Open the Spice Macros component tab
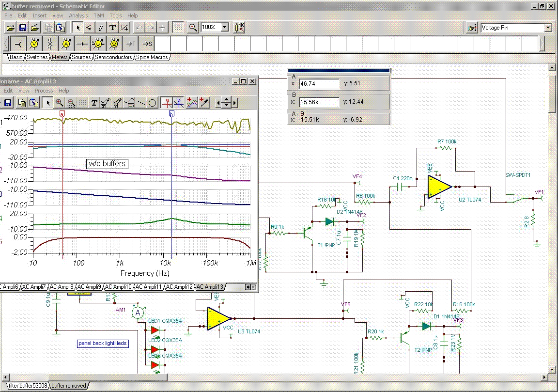 click(x=152, y=57)
